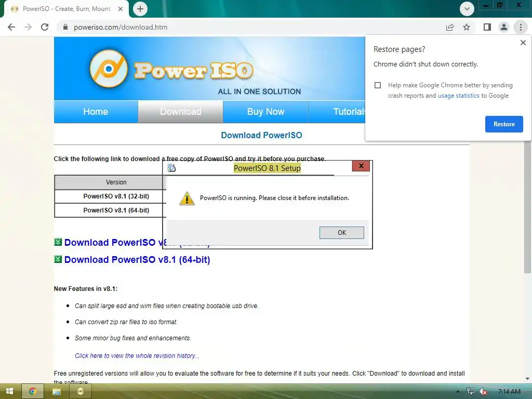The width and height of the screenshot is (532, 399).
Task: Open the Chrome side panel icon
Action: (x=487, y=27)
